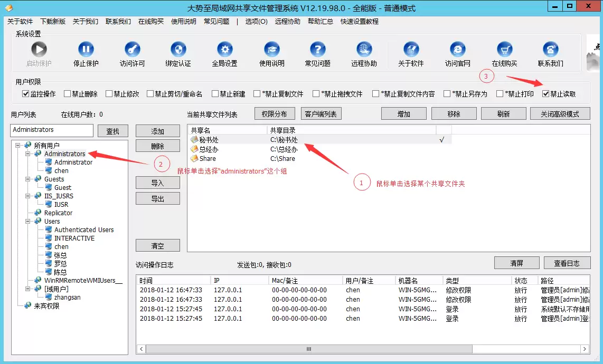The width and height of the screenshot is (603, 364).
Task: Toggle the 监控操作 checkbox
Action: tap(26, 94)
